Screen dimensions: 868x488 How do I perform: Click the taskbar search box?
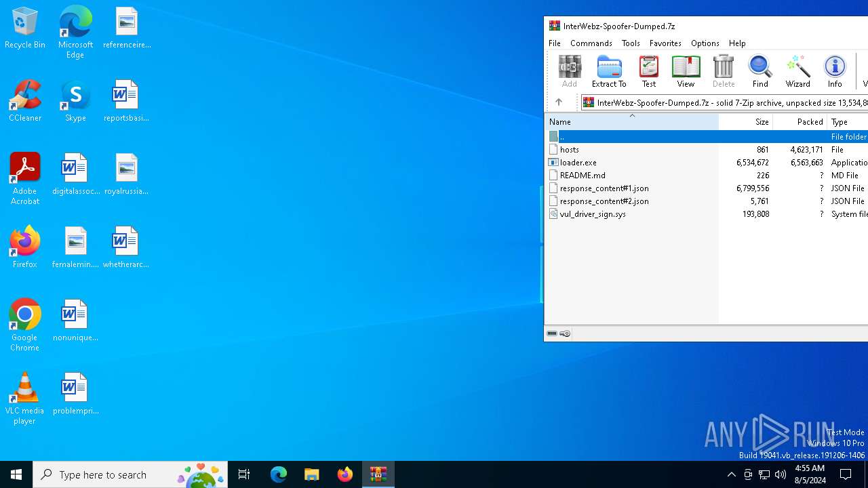coord(130,474)
